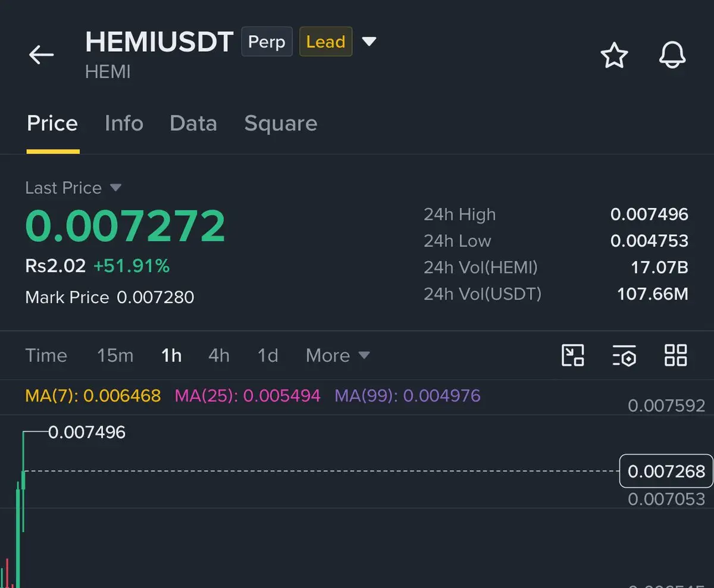Tap the 24h Vol(USDT) value 107.66M
Viewport: 714px width, 588px height.
pos(653,294)
